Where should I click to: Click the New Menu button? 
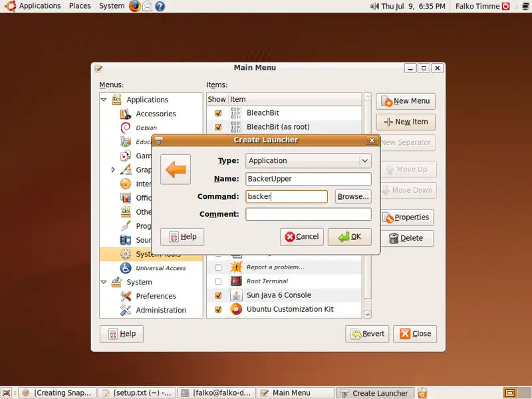point(406,101)
